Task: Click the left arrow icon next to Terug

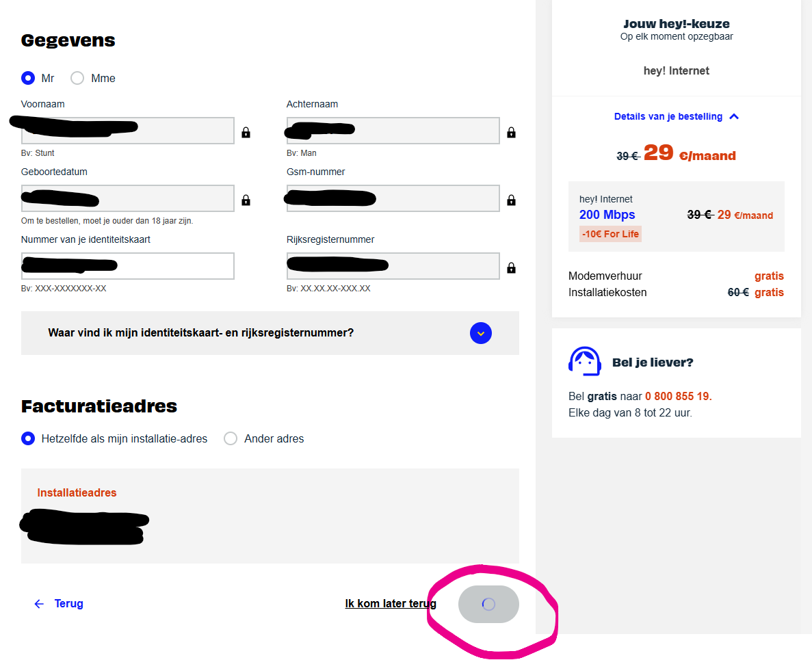Action: (39, 604)
